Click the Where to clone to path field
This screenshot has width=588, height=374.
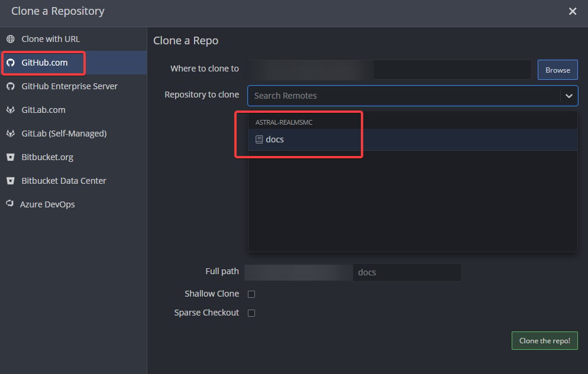(389, 69)
